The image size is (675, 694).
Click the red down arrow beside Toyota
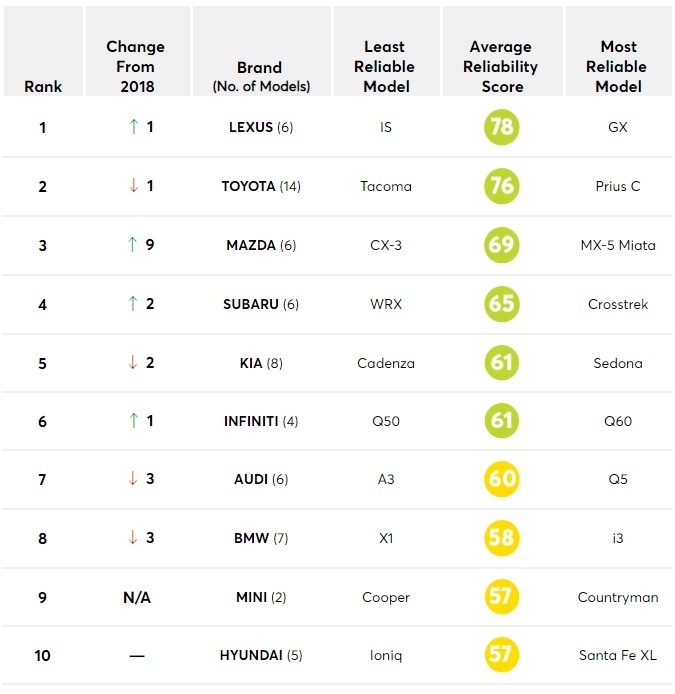[132, 186]
